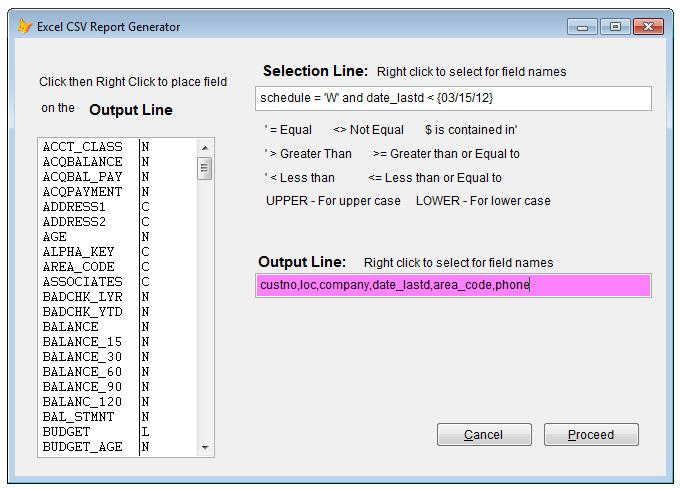This screenshot has width=681, height=490.
Task: Select BADCHK_YTD field row
Action: [x=118, y=311]
